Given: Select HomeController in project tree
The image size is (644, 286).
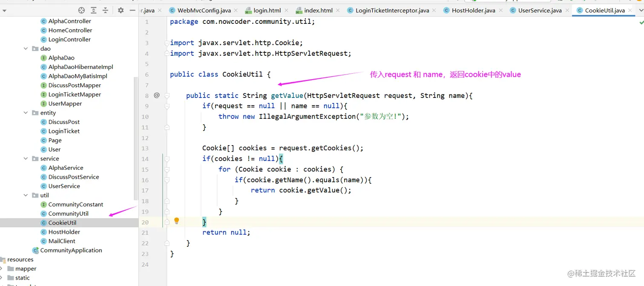Looking at the screenshot, I should pyautogui.click(x=70, y=30).
